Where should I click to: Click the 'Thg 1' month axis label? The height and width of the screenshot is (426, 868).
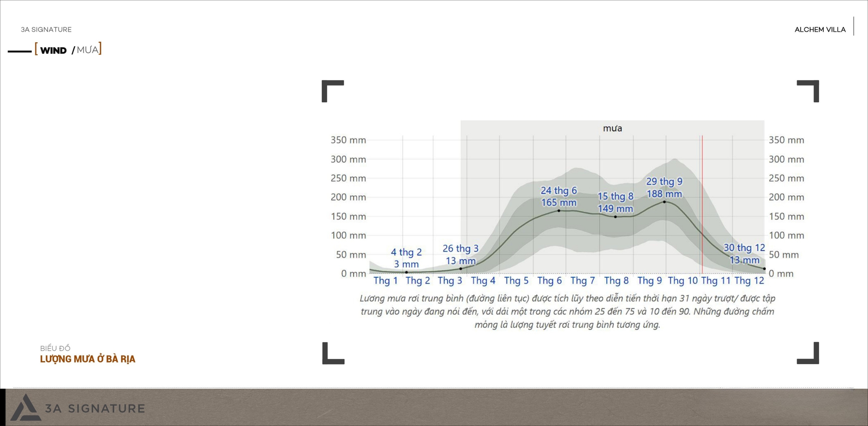click(386, 280)
